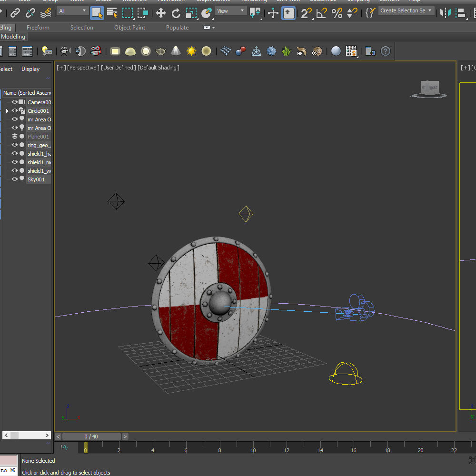Click the sun daylight icon
This screenshot has height=476, width=476.
(x=191, y=51)
